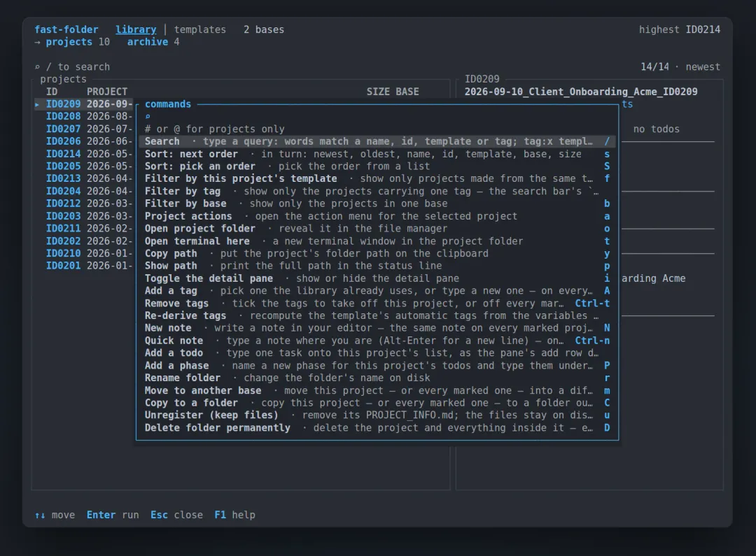The height and width of the screenshot is (556, 756).
Task: Choose the 'Add a phase' command
Action: point(377,366)
